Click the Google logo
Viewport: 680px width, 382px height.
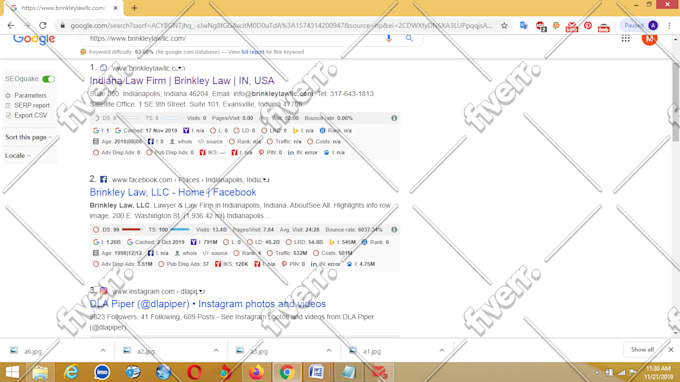[x=34, y=39]
